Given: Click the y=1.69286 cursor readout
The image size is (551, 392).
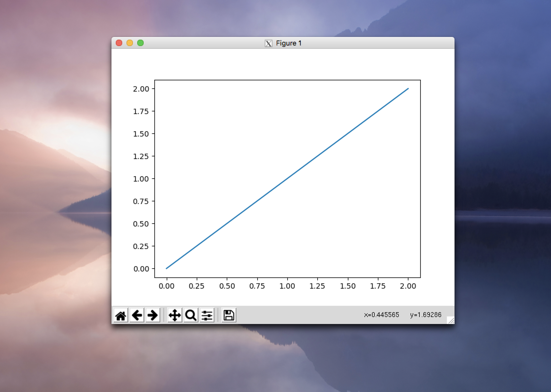Looking at the screenshot, I should coord(426,315).
